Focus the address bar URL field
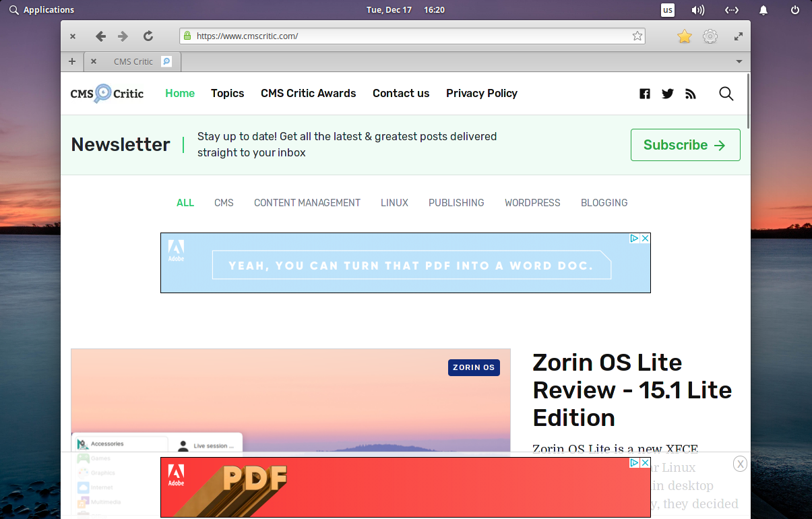 [x=412, y=36]
